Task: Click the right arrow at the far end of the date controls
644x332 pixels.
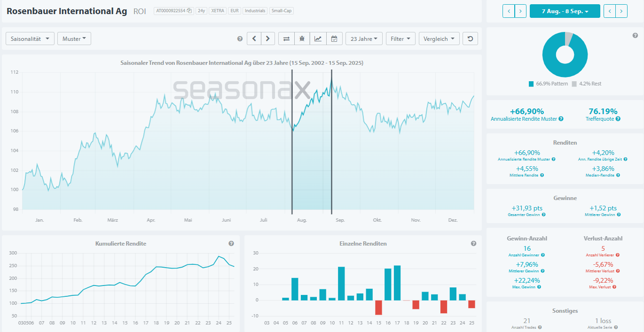Action: pyautogui.click(x=621, y=11)
